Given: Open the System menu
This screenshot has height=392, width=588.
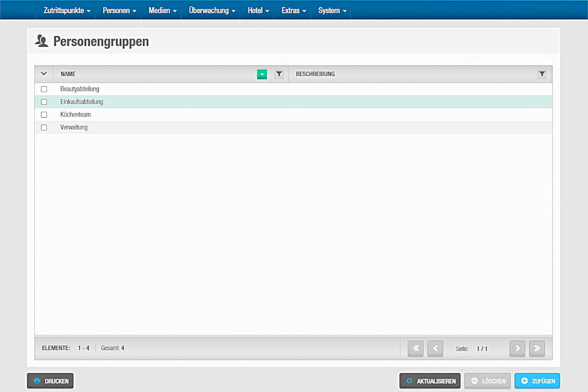Looking at the screenshot, I should (x=332, y=10).
